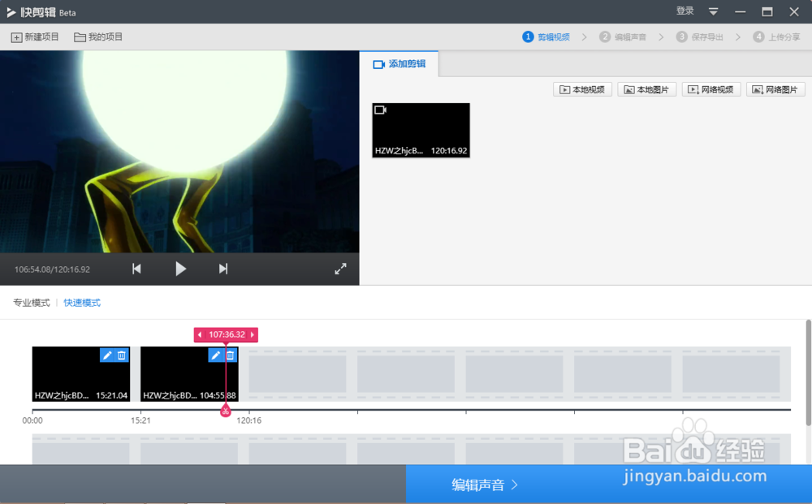Delete the 104:55 clip with trash icon
Image resolution: width=812 pixels, height=504 pixels.
231,355
